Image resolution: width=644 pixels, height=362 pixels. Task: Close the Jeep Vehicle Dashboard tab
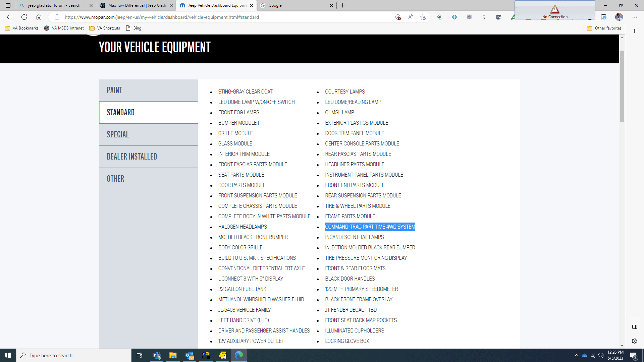tap(251, 5)
